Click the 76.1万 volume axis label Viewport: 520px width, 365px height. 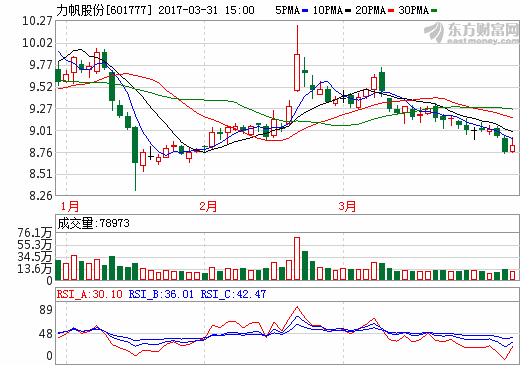[35, 232]
